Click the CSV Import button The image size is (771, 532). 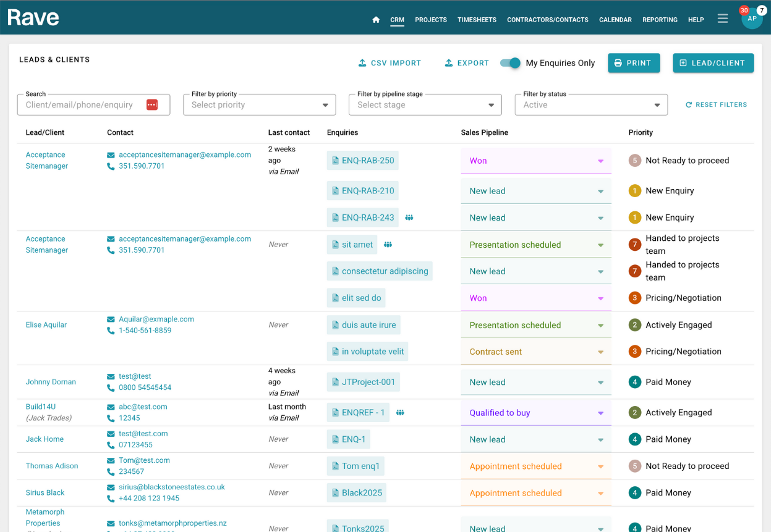pyautogui.click(x=390, y=63)
